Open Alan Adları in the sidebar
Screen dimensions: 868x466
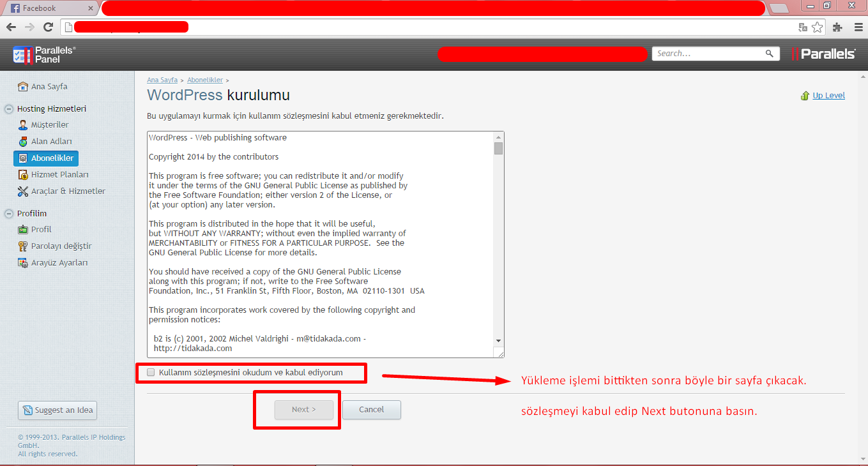click(x=52, y=142)
